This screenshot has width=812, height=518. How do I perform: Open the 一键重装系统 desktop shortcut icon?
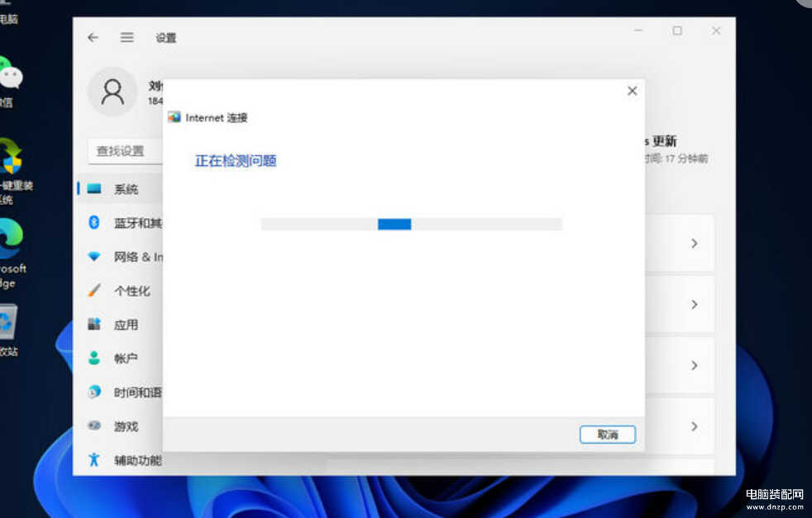click(x=11, y=156)
